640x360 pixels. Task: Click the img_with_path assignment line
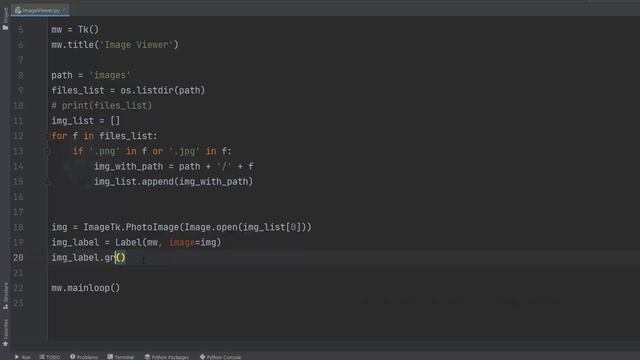pos(174,166)
